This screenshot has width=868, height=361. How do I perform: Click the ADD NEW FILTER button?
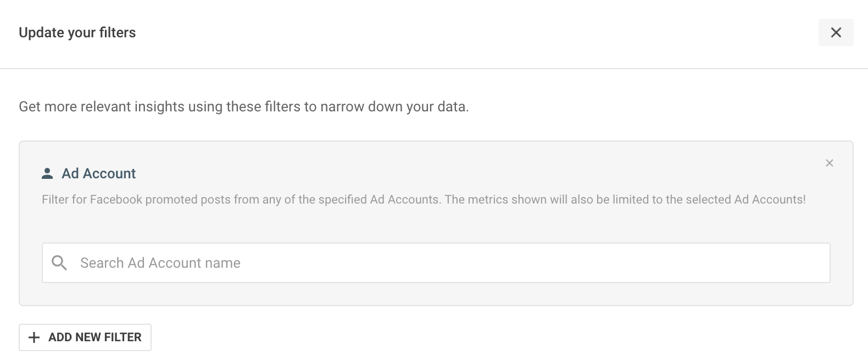pyautogui.click(x=85, y=337)
